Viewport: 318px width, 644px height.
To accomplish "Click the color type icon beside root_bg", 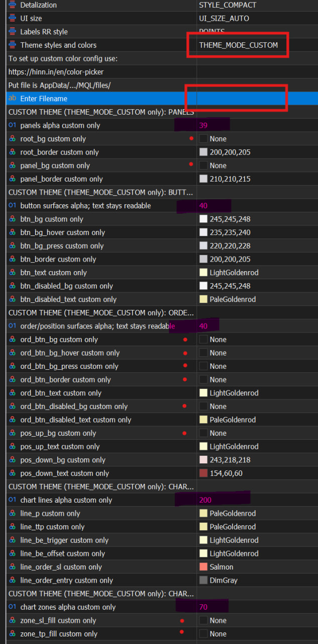I will [13, 139].
